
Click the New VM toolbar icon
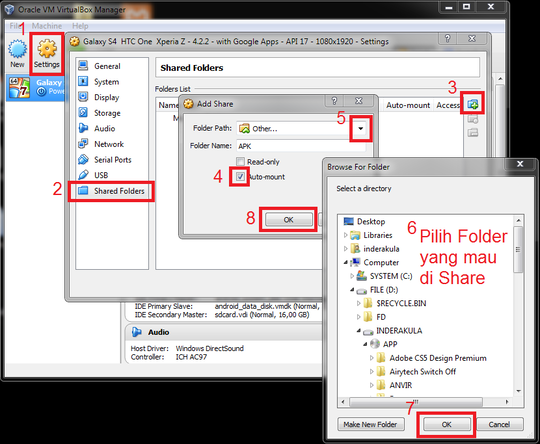click(17, 53)
